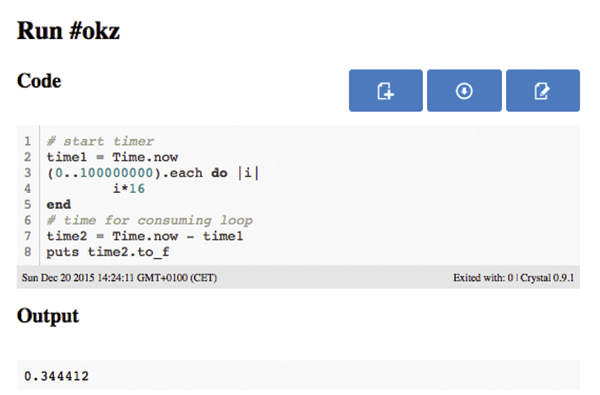Click the 'puts time2.to_f' line
Image resolution: width=600 pixels, height=395 pixels.
(x=108, y=252)
